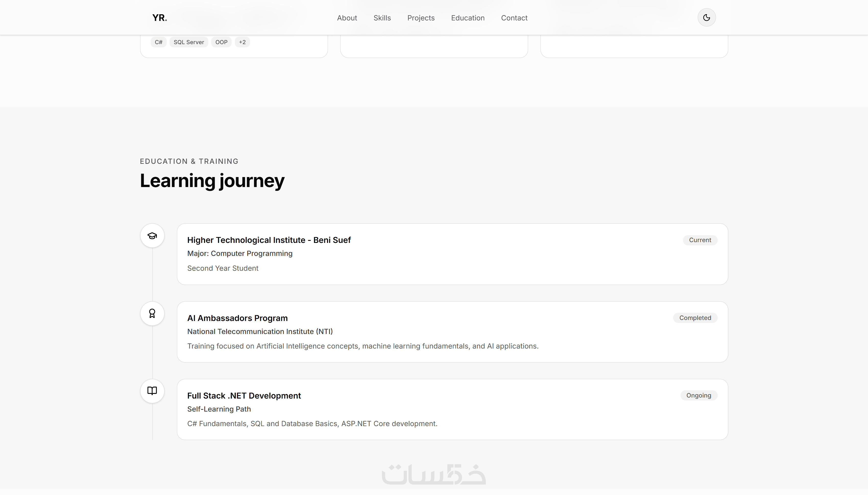This screenshot has width=868, height=495.
Task: Expand the +2 more tags chip
Action: 242,42
